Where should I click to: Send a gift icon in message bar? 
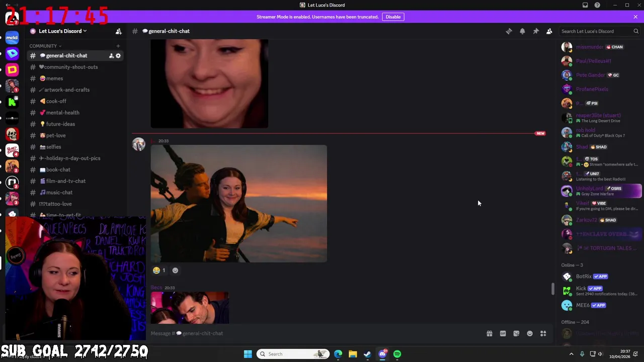click(489, 333)
